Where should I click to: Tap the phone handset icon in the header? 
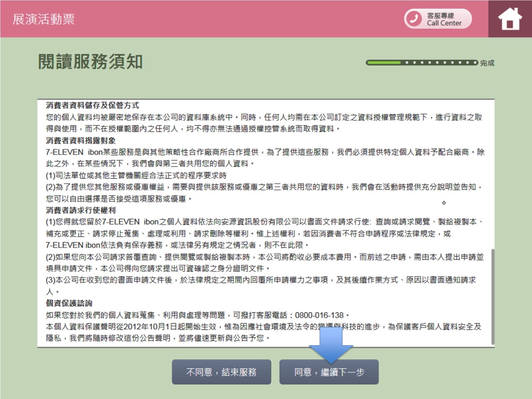(x=414, y=19)
